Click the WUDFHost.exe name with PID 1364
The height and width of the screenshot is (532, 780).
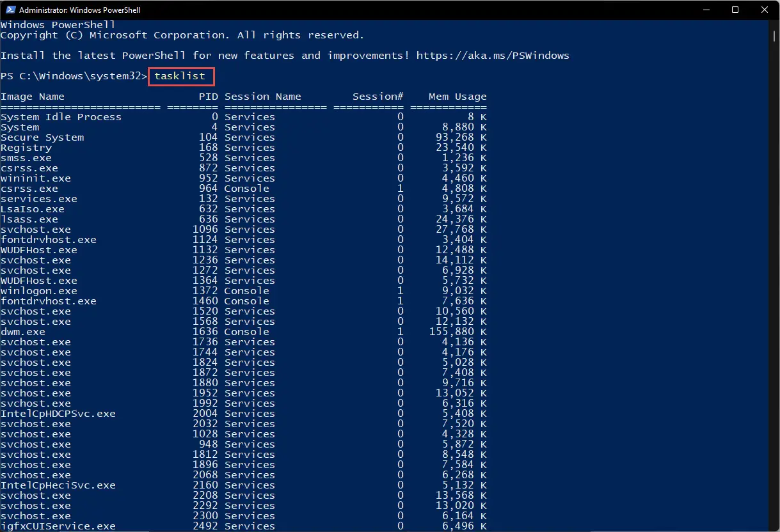click(39, 281)
